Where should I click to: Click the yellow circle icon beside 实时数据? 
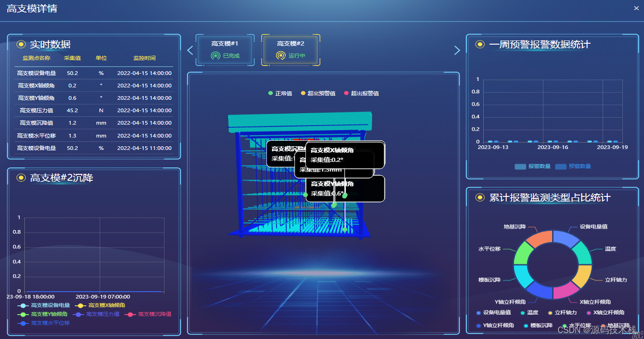click(x=21, y=44)
